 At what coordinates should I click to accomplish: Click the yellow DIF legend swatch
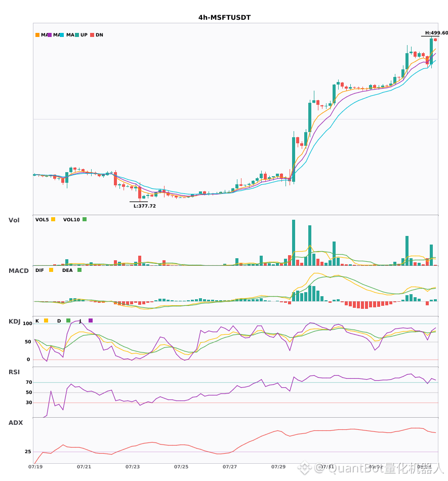pyautogui.click(x=51, y=270)
